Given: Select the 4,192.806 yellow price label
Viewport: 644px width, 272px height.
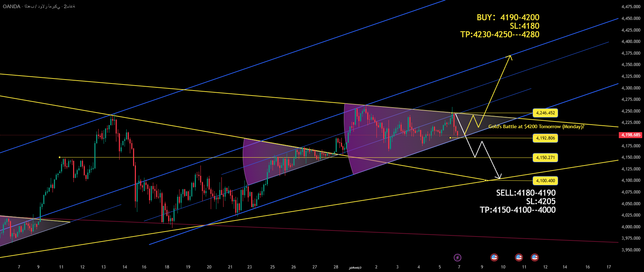Looking at the screenshot, I should (x=545, y=138).
